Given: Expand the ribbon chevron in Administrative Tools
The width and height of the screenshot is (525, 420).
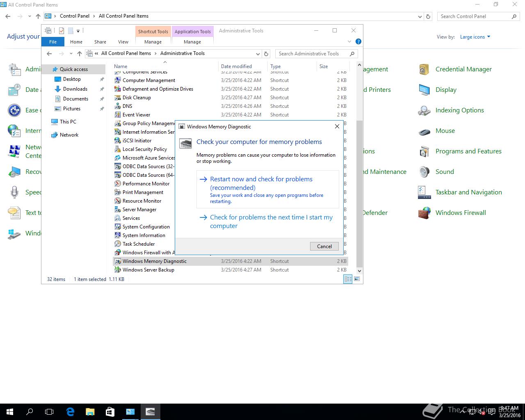Looking at the screenshot, I should [349, 41].
